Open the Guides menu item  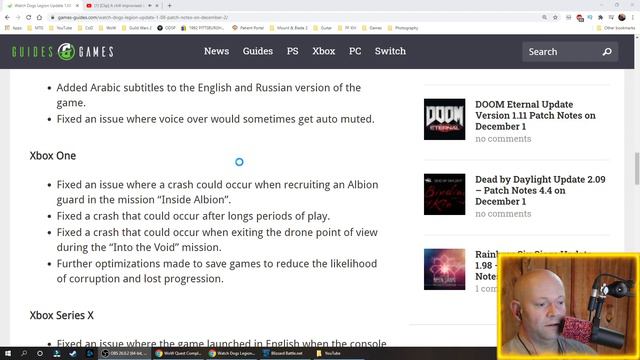click(258, 51)
